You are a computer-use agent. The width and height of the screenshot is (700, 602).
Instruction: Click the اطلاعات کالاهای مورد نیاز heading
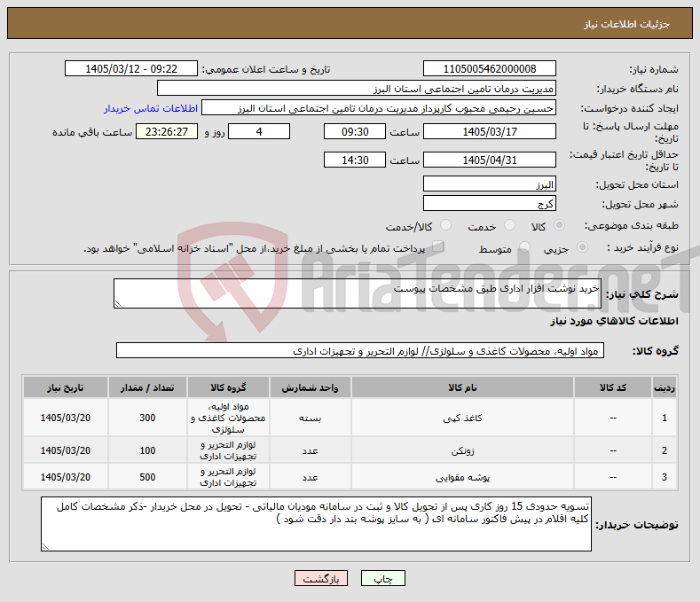[614, 321]
